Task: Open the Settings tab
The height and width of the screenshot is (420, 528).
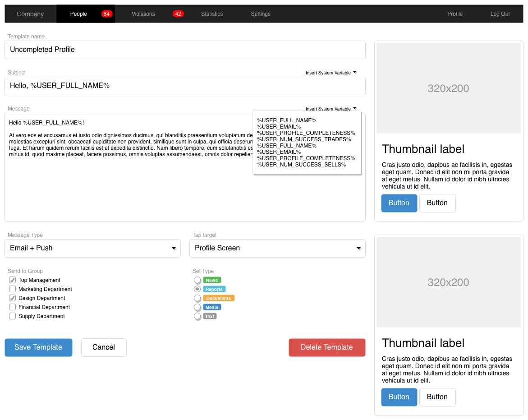Action: click(261, 14)
